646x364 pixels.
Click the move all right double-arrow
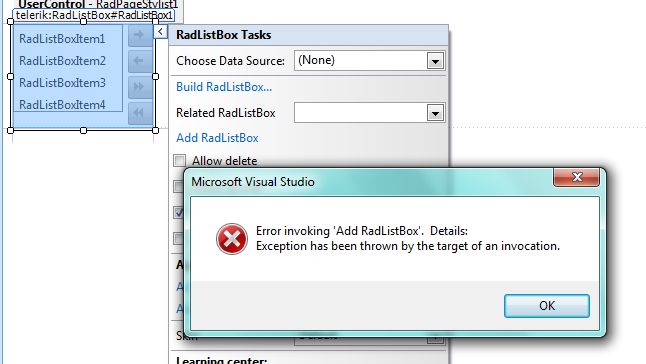click(140, 87)
